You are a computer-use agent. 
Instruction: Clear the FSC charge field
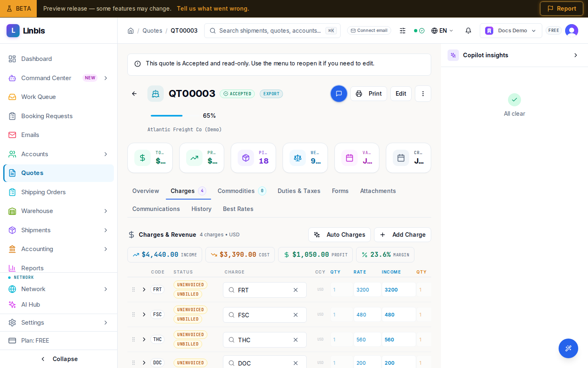pyautogui.click(x=296, y=315)
